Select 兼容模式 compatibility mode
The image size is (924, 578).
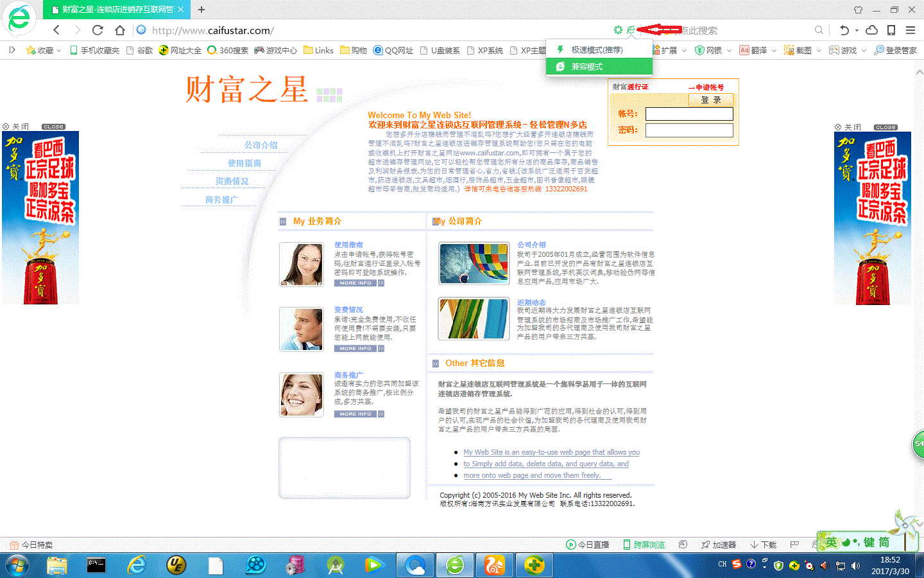point(586,67)
